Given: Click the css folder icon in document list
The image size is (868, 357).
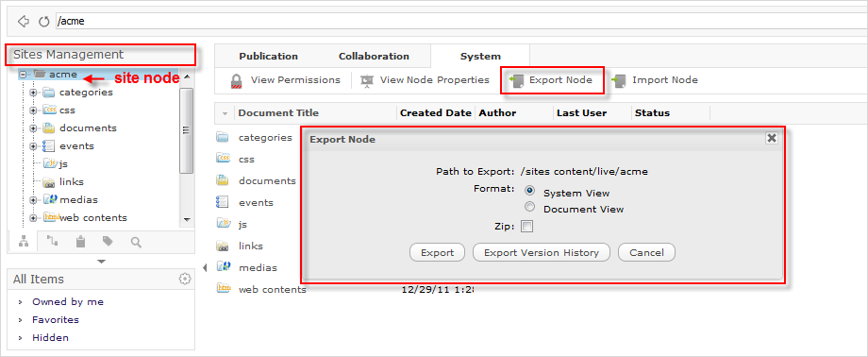Looking at the screenshot, I should [x=223, y=159].
